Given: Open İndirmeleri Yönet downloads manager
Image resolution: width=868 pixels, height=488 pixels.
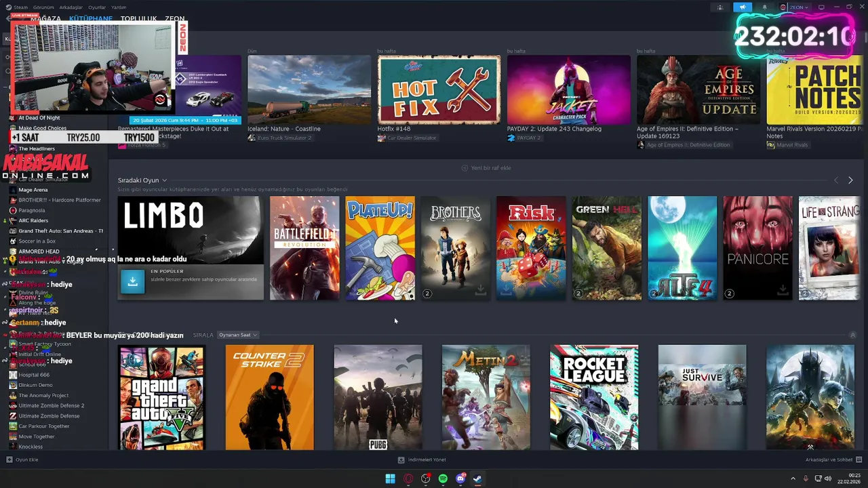Looking at the screenshot, I should pos(422,460).
